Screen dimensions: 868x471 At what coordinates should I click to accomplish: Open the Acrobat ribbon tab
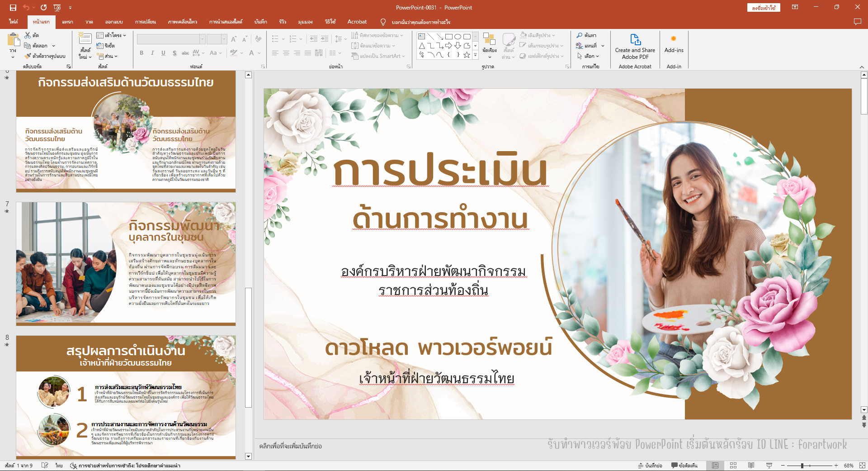click(x=357, y=22)
